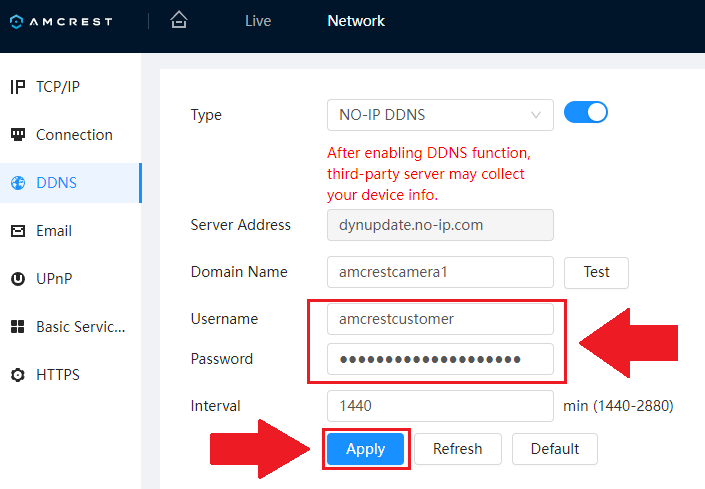Click the Apply button
This screenshot has height=489, width=705.
click(x=366, y=449)
